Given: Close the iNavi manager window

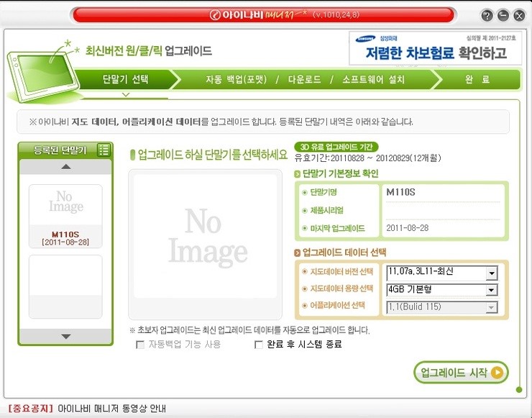Looking at the screenshot, I should click(518, 15).
